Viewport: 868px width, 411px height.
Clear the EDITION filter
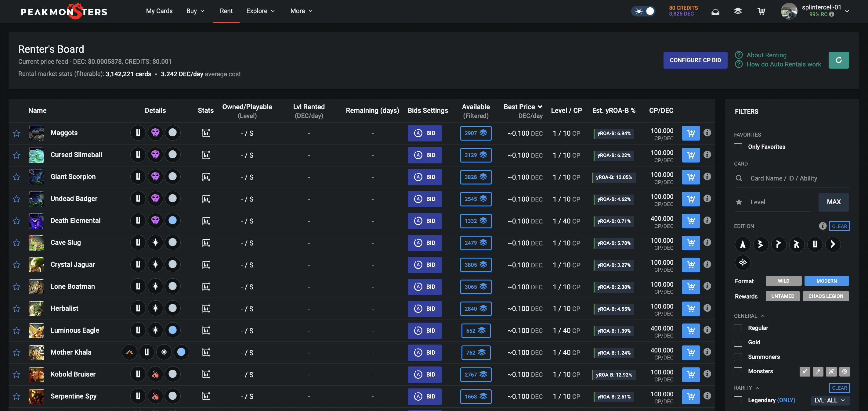(x=839, y=227)
